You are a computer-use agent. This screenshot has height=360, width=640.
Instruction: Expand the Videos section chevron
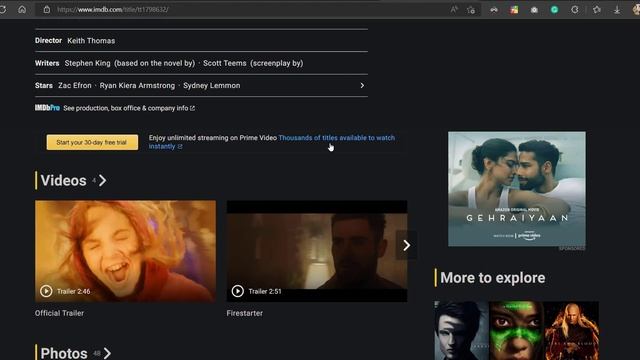coord(102,180)
